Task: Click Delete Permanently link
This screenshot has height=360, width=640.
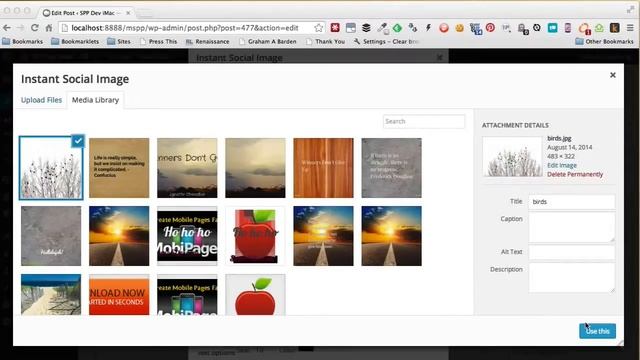Action: point(575,174)
